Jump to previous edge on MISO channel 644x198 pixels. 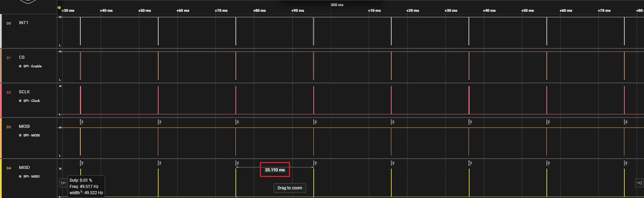63,183
